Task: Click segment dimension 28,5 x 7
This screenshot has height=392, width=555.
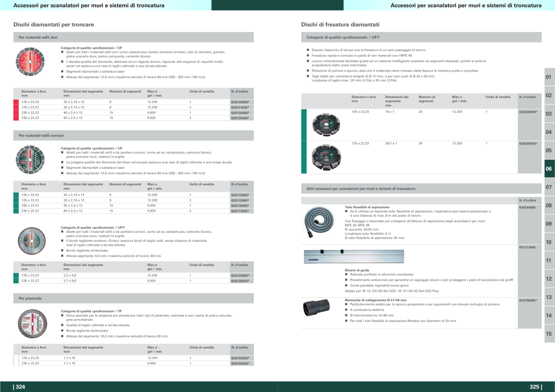Action: click(x=391, y=143)
